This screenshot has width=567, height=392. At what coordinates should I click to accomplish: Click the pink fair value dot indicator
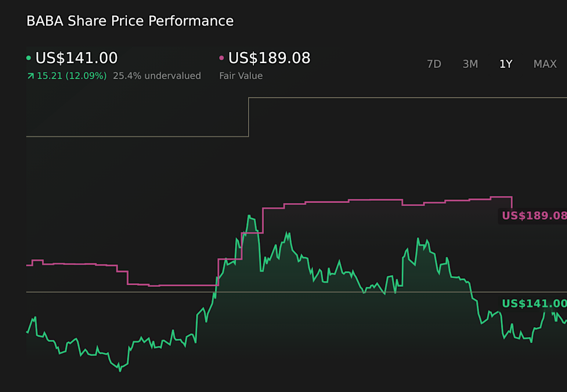click(x=221, y=58)
